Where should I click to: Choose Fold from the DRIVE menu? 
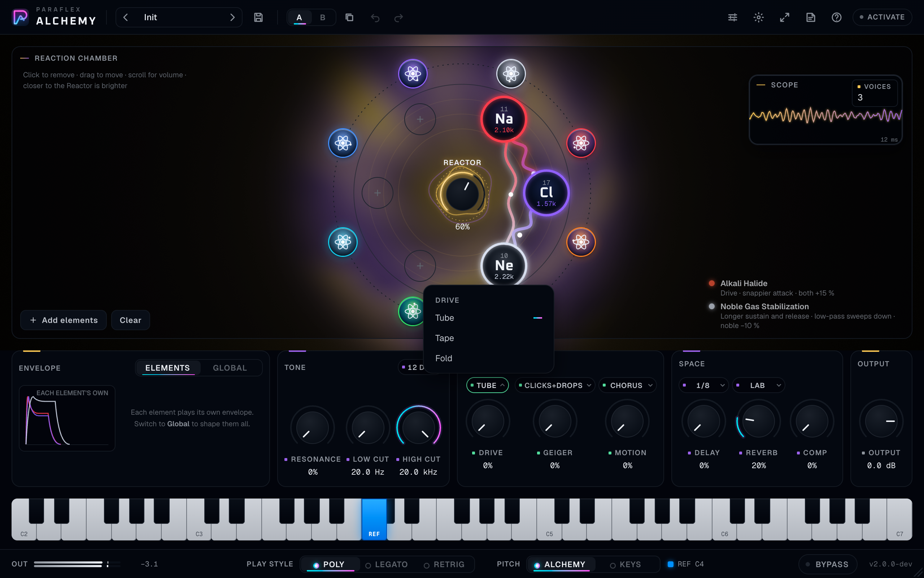pyautogui.click(x=488, y=358)
